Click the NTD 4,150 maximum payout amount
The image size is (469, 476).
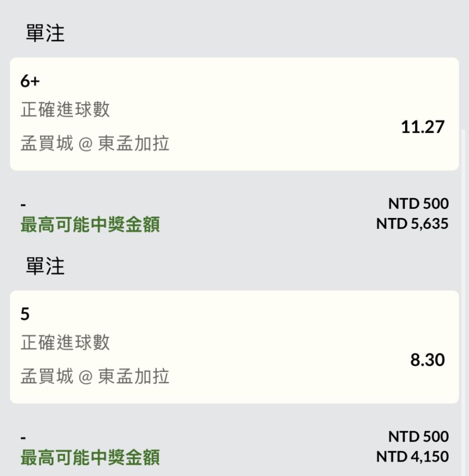(x=412, y=456)
